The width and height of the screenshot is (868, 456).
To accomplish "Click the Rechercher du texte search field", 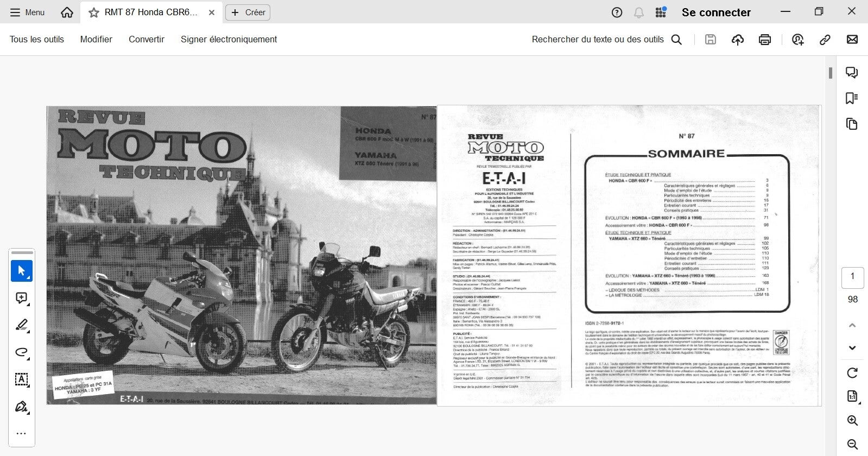I will (606, 39).
